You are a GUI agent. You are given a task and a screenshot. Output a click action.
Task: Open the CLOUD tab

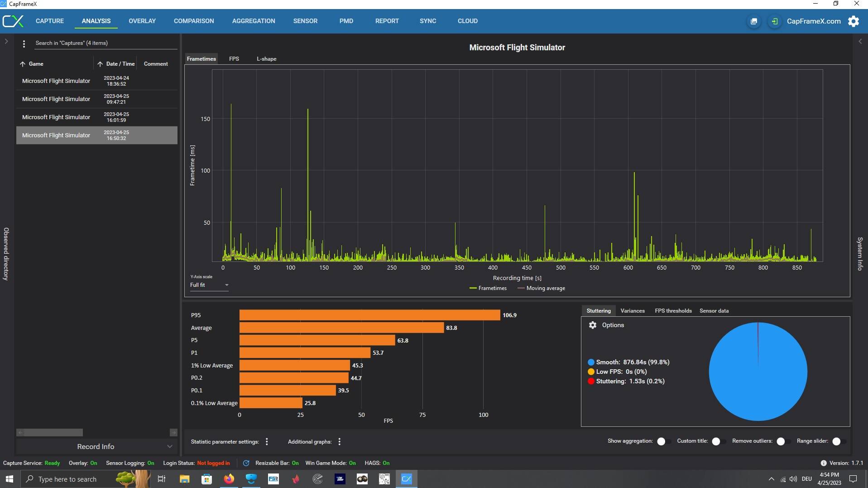[468, 21]
